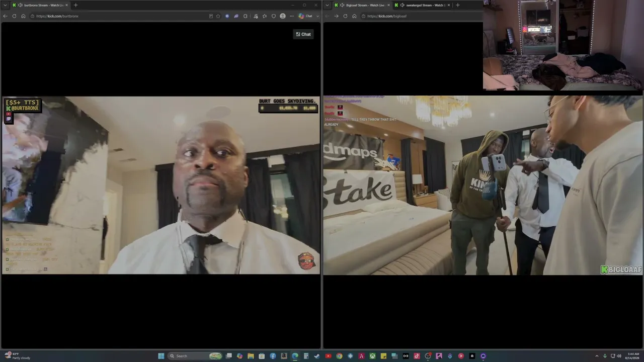Open Google Chrome from the taskbar
644x362 pixels.
339,356
